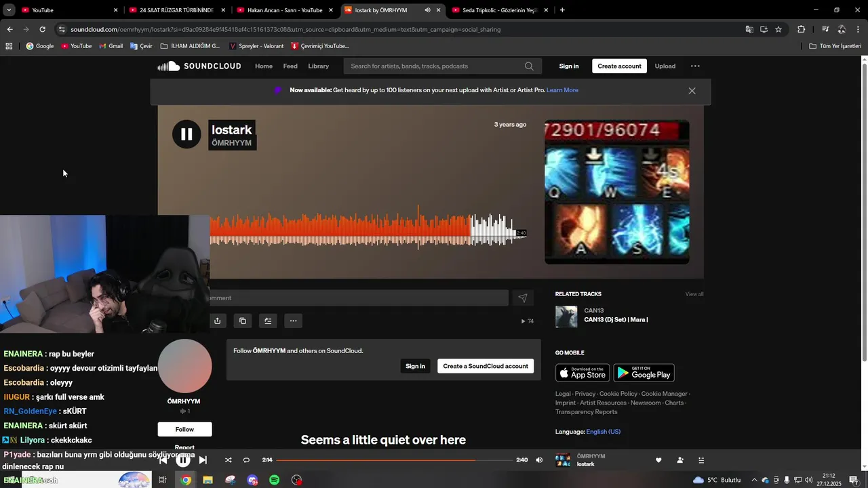
Task: Click Create account button
Action: click(619, 66)
